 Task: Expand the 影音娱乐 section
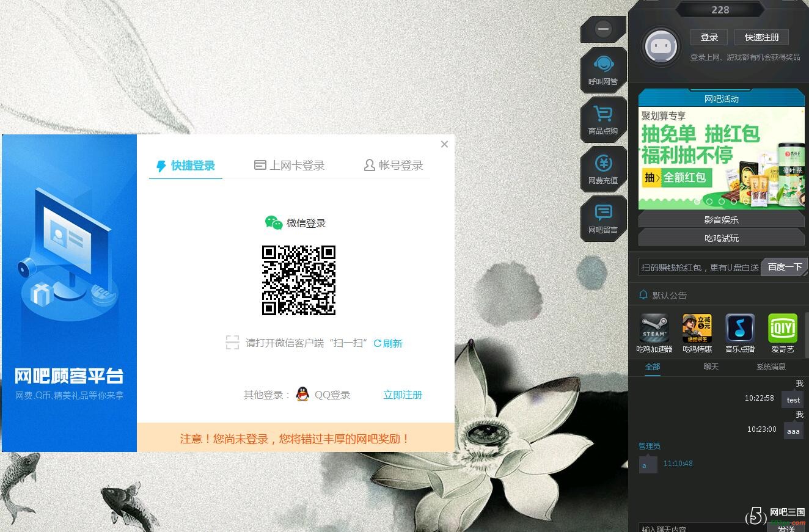[x=722, y=219]
